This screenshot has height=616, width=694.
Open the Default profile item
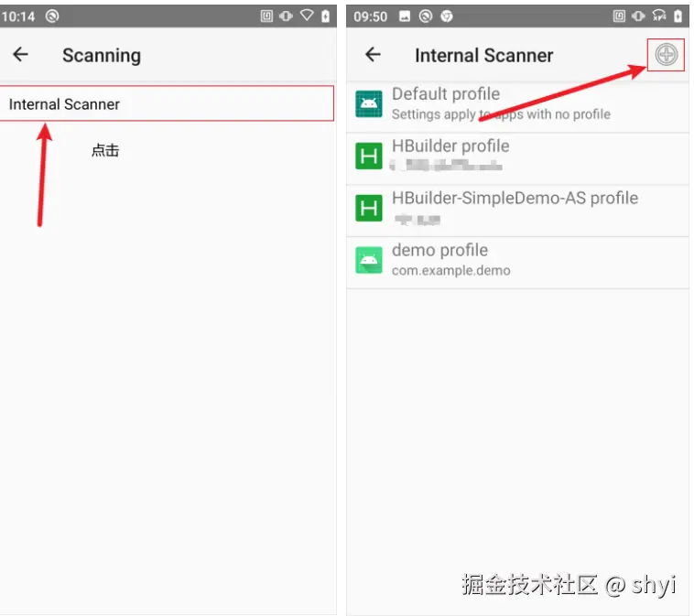[517, 106]
